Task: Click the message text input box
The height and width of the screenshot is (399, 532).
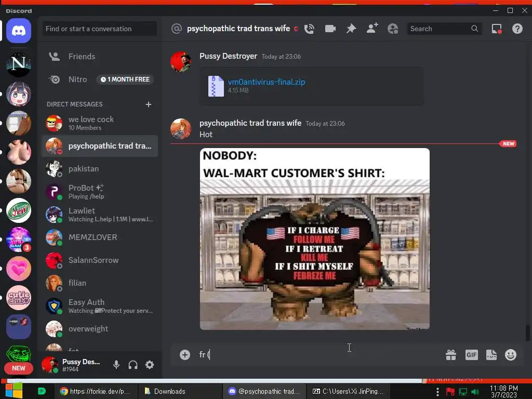Action: point(319,355)
